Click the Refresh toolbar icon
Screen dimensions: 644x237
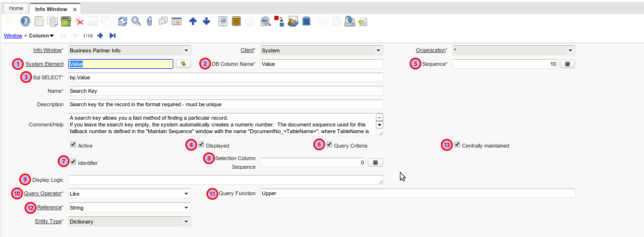pyautogui.click(x=123, y=21)
